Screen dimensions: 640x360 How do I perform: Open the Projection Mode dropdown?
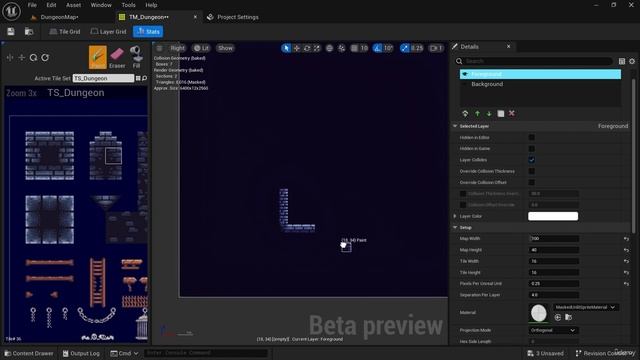coord(553,330)
